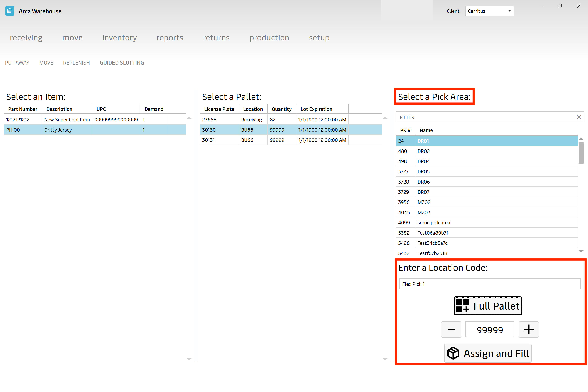Viewport: 588px width, 392px height.
Task: Click item list scroll-down arrow
Action: click(189, 359)
